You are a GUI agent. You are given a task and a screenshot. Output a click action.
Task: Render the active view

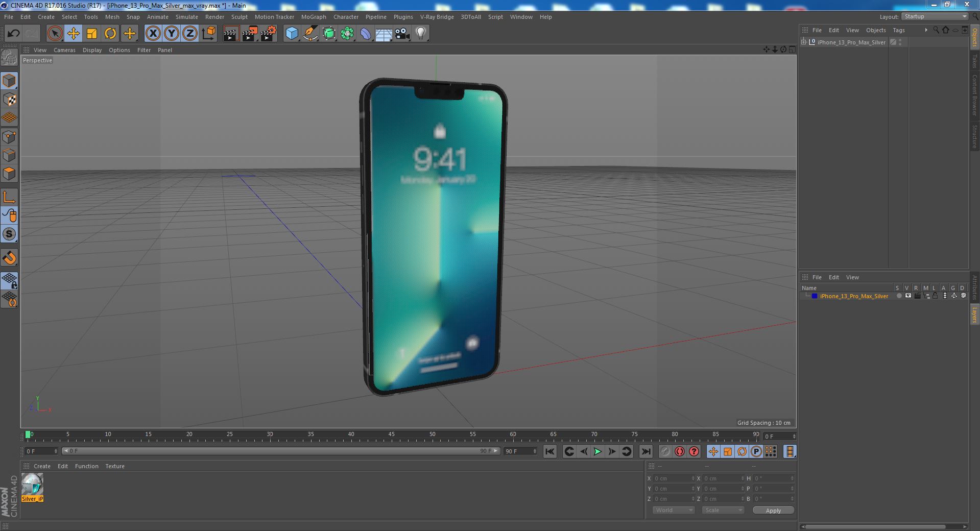231,34
